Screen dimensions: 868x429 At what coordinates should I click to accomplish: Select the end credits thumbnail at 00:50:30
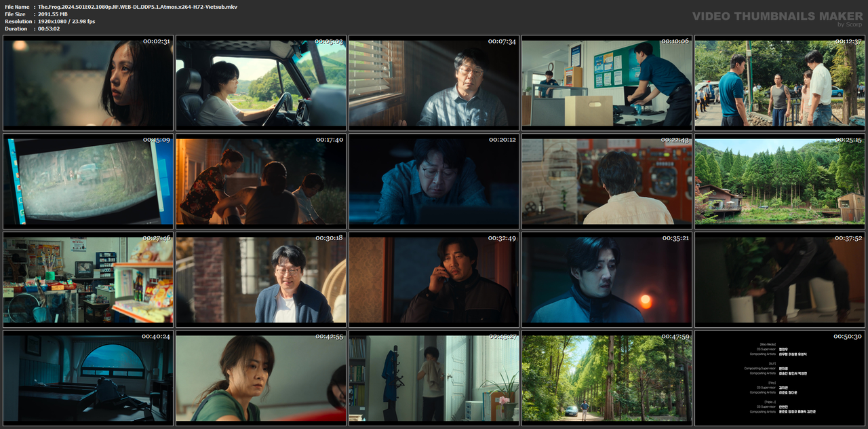coord(780,377)
